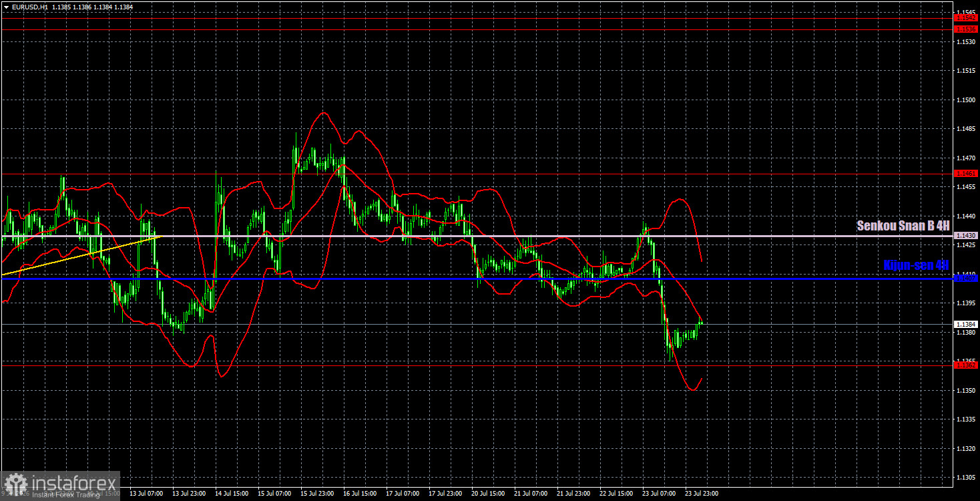Click the 1.1461 red level price tag
Viewport: 980px width, 501px height.
tap(967, 174)
